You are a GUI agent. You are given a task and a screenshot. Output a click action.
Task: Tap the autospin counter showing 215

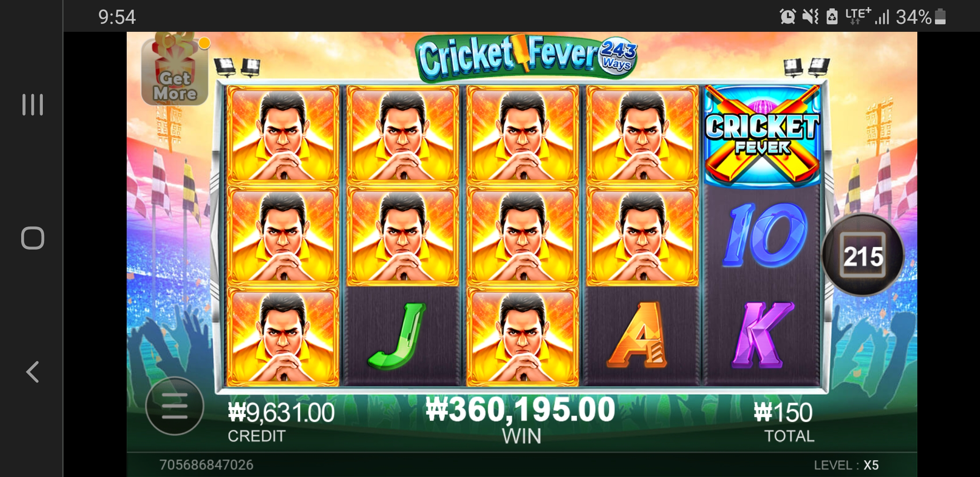pyautogui.click(x=863, y=255)
